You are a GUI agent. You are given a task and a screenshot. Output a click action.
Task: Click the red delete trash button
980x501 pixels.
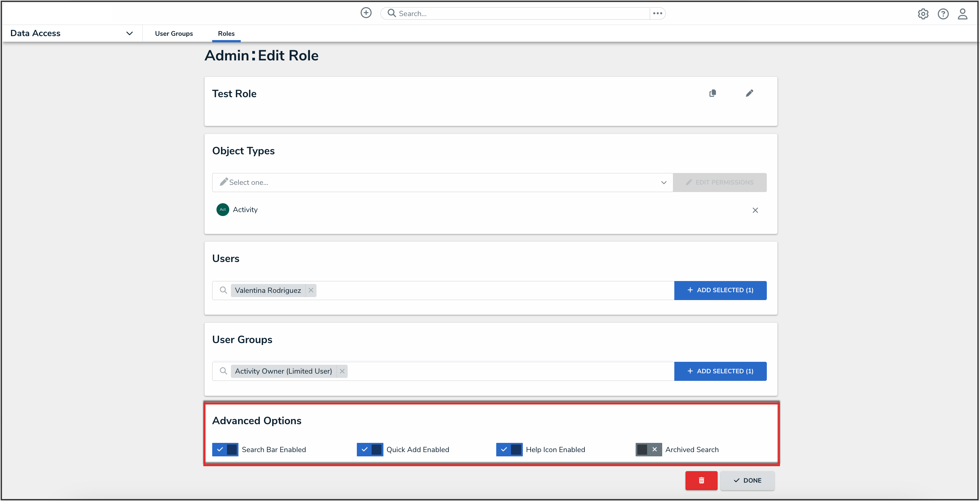701,480
